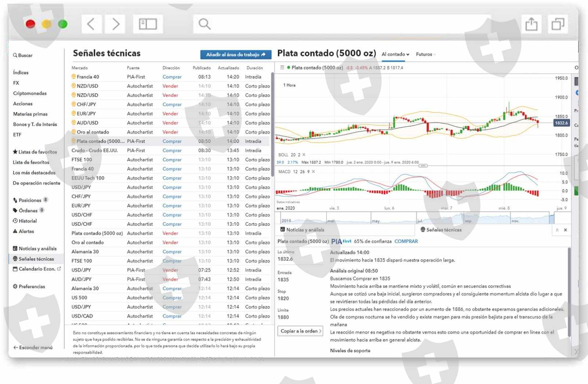Click the green market status dot in chart header
Screen dimensions: 588x384
pyautogui.click(x=288, y=68)
